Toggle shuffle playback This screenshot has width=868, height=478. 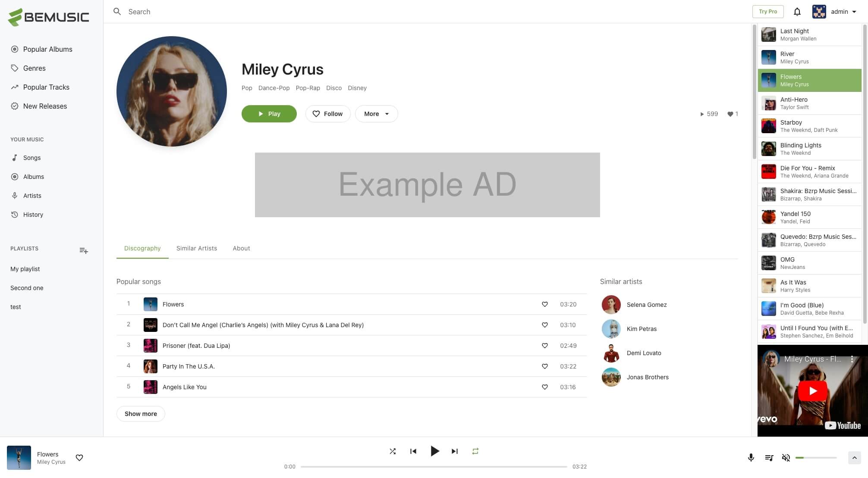coord(393,451)
